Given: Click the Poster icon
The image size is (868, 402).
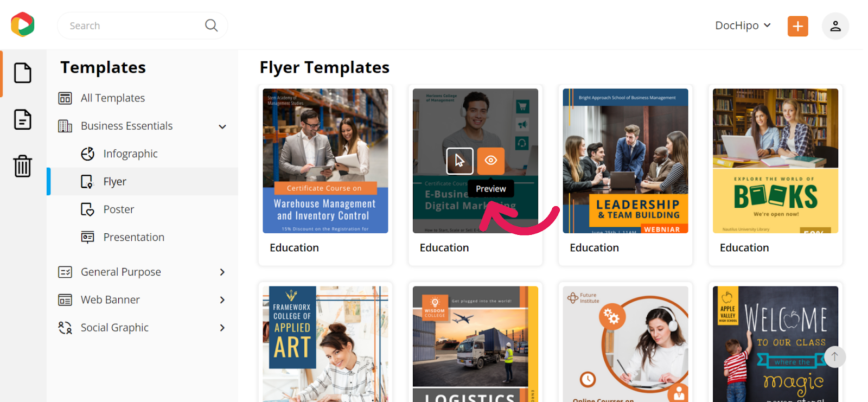Looking at the screenshot, I should (87, 209).
